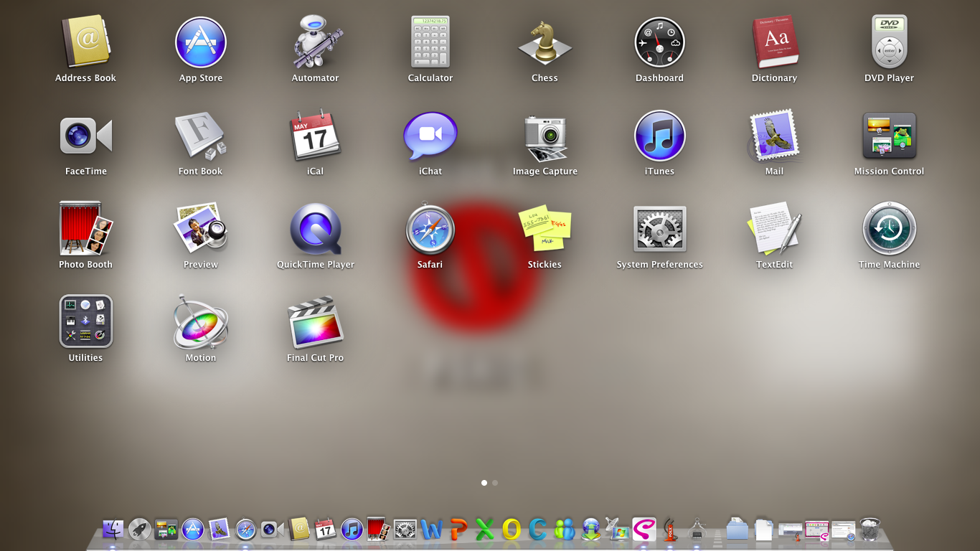Open the Automator robot app
This screenshot has width=980, height=551.
(x=316, y=43)
